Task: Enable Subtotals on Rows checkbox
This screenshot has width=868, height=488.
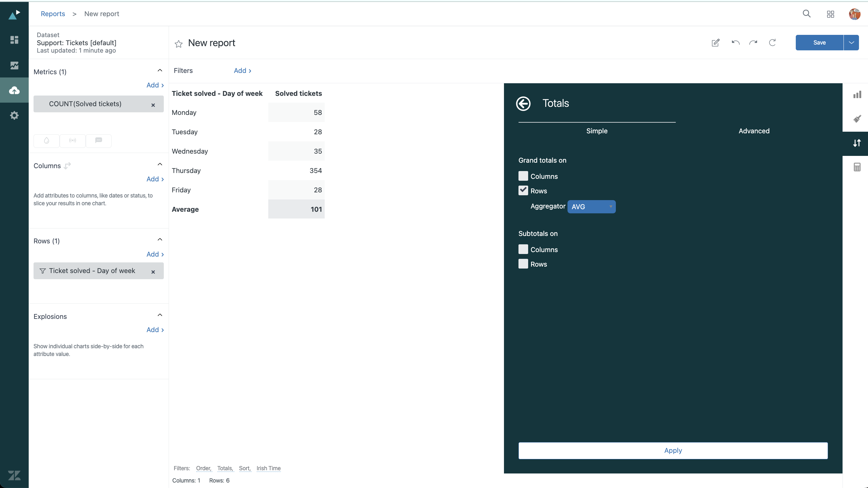Action: tap(523, 264)
